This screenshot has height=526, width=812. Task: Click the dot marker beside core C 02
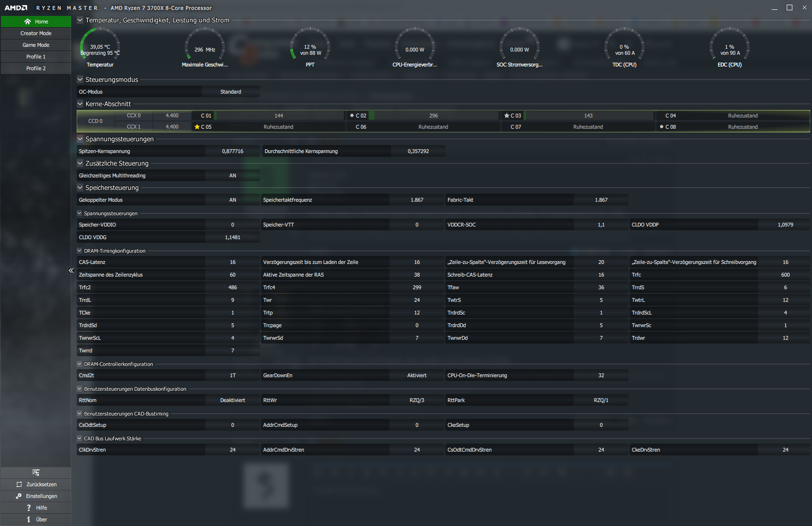coord(352,116)
